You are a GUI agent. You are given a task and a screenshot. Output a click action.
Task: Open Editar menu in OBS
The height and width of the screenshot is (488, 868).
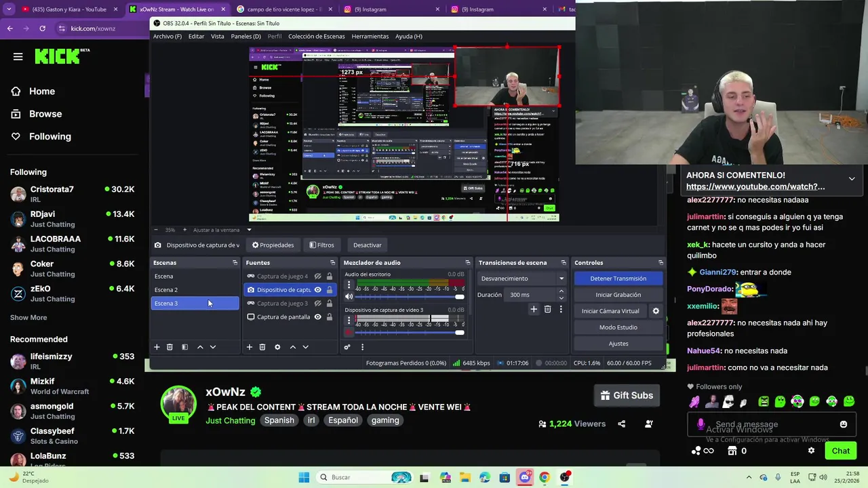(x=196, y=37)
